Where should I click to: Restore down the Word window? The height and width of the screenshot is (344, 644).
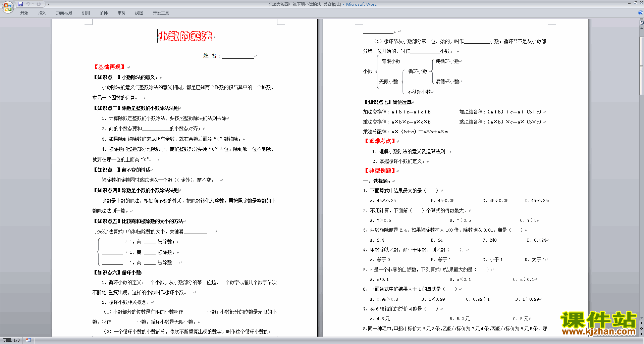click(635, 3)
